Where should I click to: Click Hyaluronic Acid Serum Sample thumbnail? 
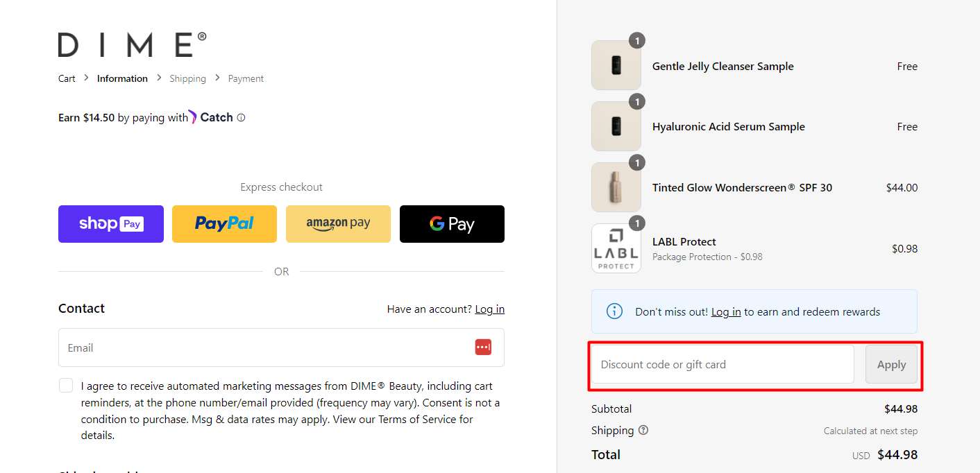[616, 126]
